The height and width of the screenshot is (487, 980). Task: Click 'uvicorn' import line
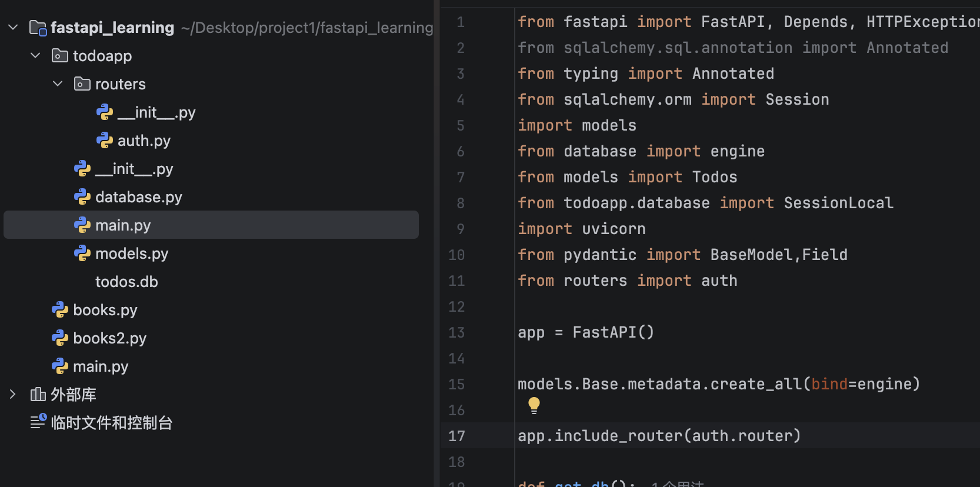614,229
